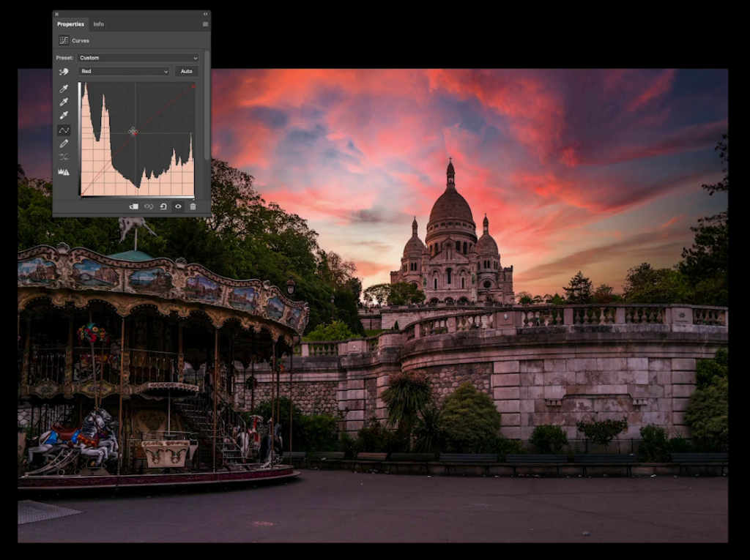
Task: Select the on-image targeted adjustment tool
Action: (x=64, y=71)
